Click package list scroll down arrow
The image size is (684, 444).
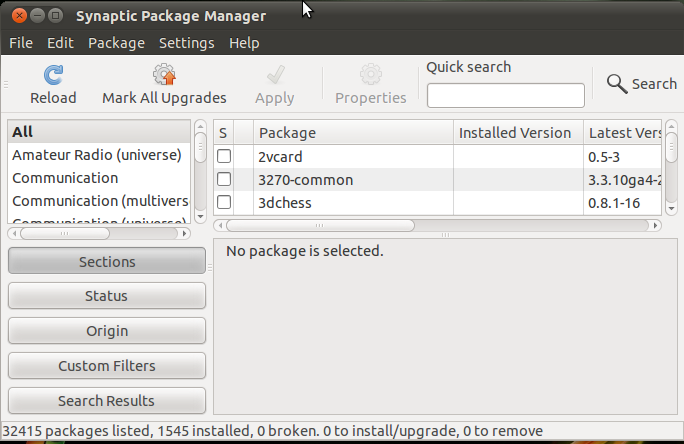pyautogui.click(x=672, y=209)
